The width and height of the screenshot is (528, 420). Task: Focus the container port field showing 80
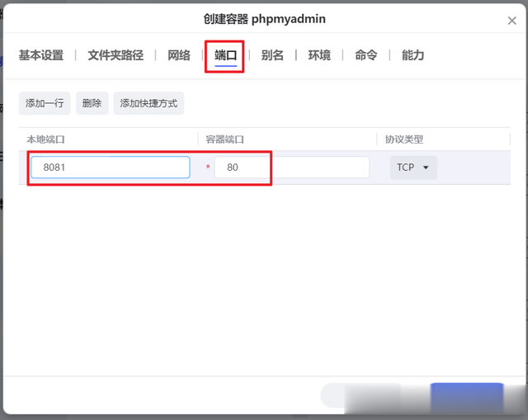291,167
